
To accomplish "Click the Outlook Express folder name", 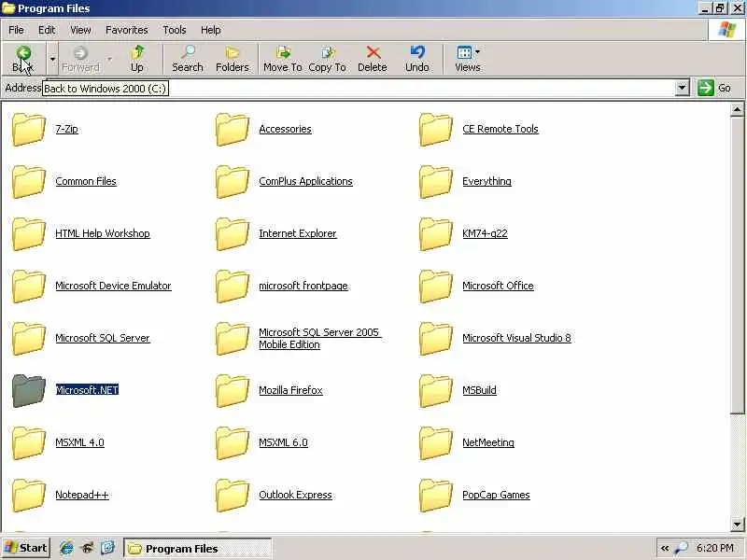I will (295, 495).
